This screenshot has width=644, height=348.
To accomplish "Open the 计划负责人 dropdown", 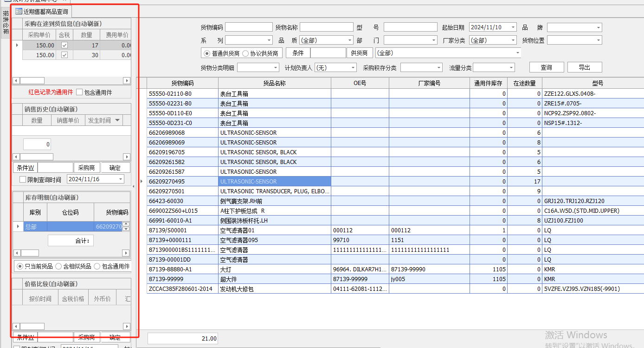I will click(x=353, y=68).
